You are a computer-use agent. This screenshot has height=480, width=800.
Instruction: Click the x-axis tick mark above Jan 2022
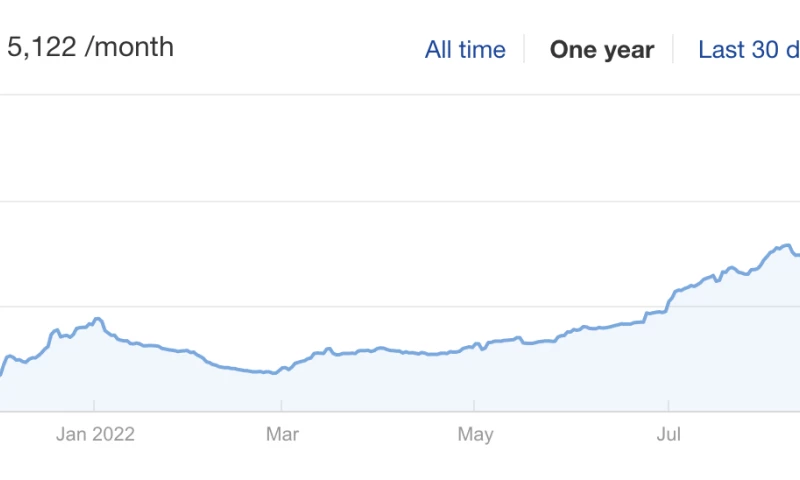tap(94, 406)
